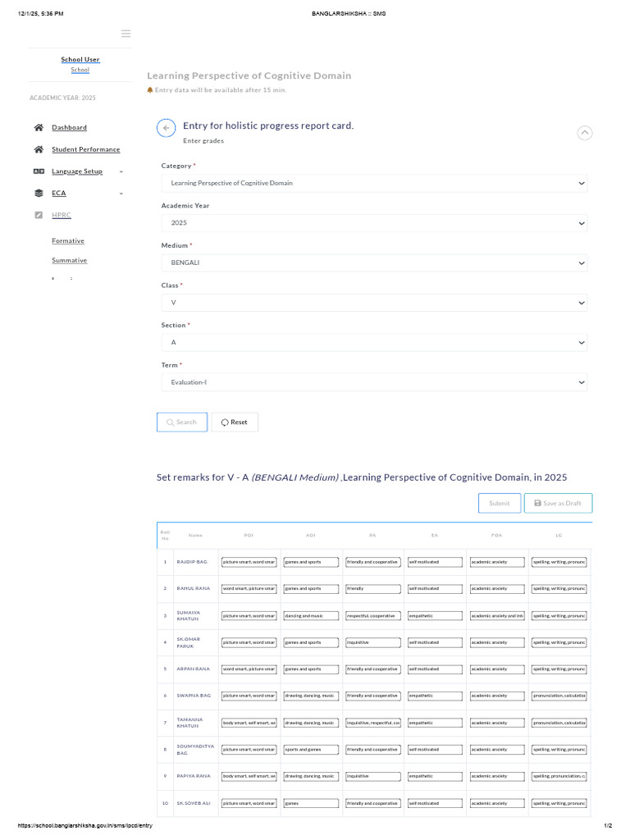Click the AOI field for RAHUL RANA
Screen dimensions: 630x840
point(311,589)
